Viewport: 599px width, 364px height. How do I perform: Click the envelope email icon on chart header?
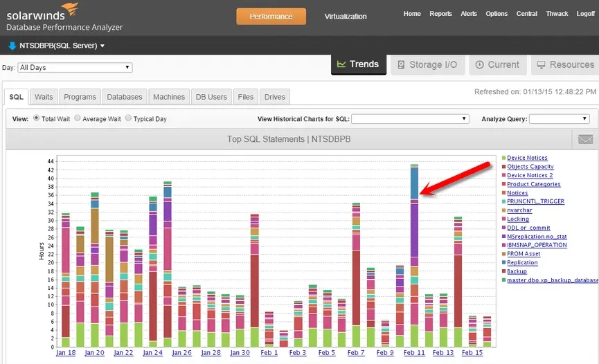tap(585, 139)
